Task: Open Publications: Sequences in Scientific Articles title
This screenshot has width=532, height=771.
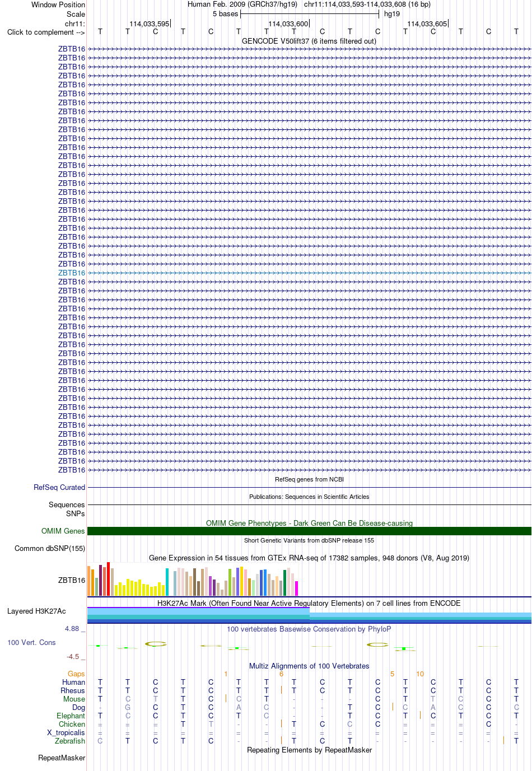Action: click(x=309, y=497)
